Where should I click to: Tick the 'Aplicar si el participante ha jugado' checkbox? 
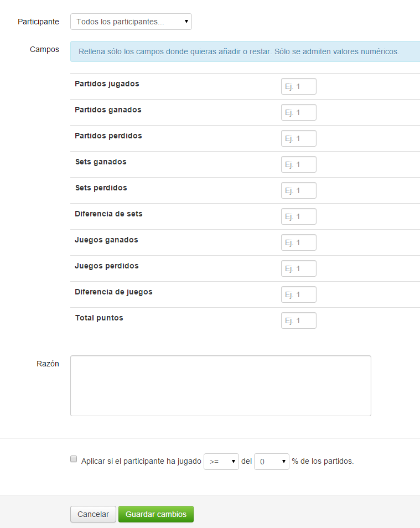(x=74, y=459)
